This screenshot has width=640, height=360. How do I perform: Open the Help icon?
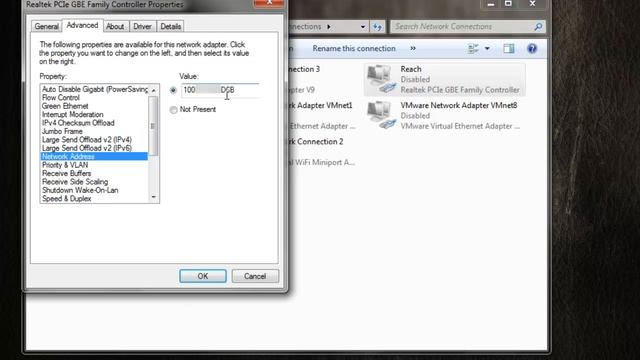(532, 49)
